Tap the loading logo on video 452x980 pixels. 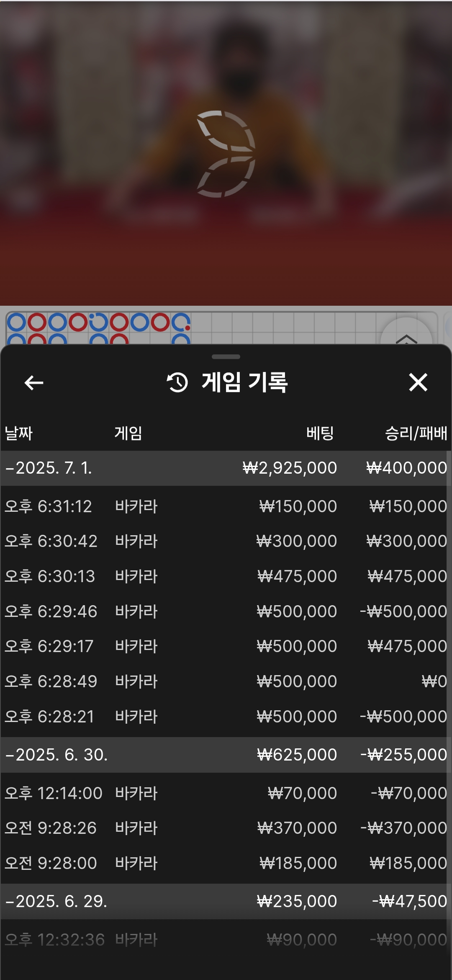[226, 154]
